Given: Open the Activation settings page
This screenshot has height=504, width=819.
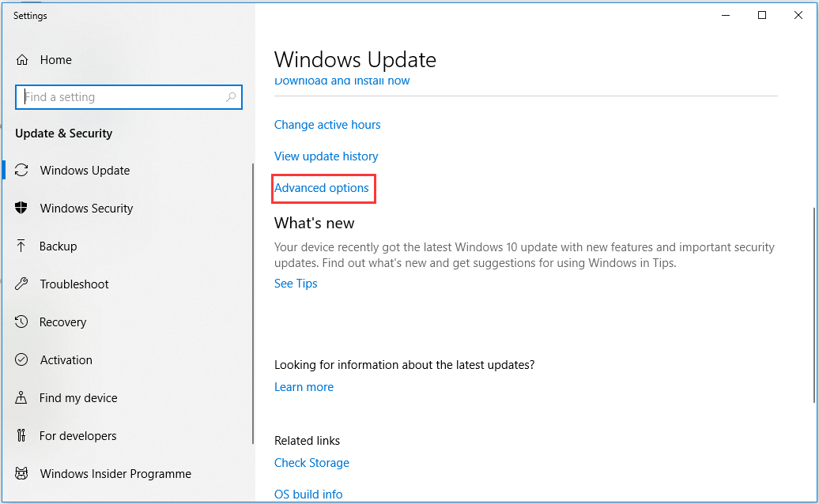Looking at the screenshot, I should 66,360.
